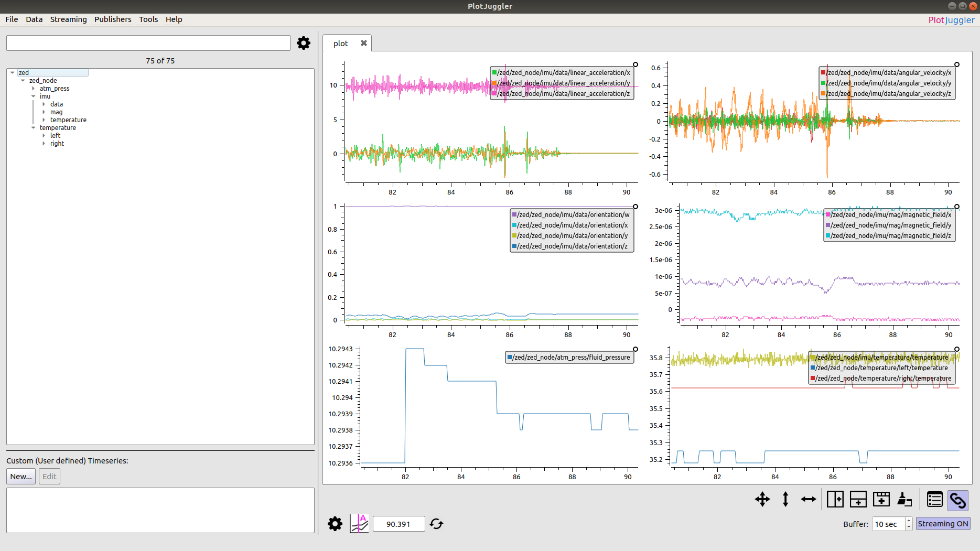Open the Publishers menu

tap(113, 19)
